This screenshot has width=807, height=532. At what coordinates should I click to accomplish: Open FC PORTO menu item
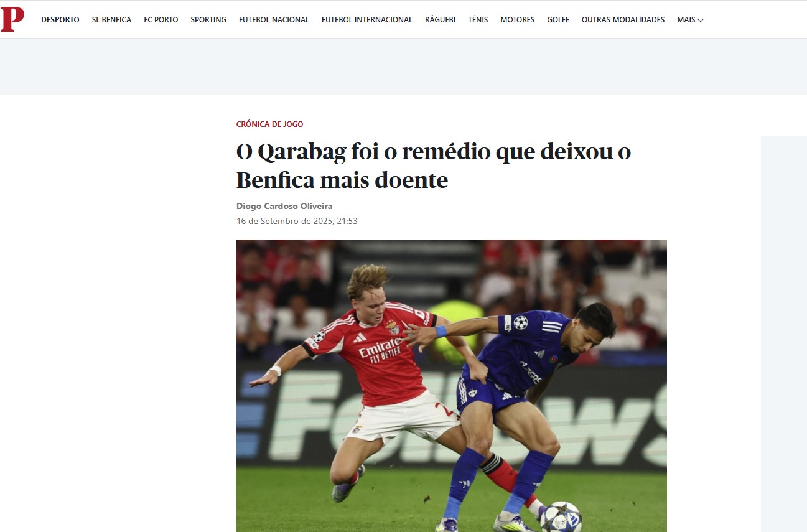tap(161, 20)
